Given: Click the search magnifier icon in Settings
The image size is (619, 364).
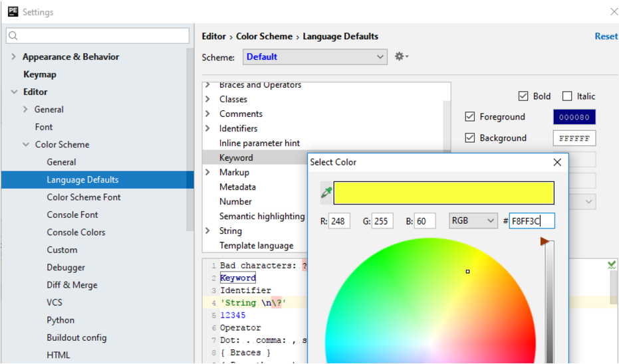Looking at the screenshot, I should click(14, 36).
